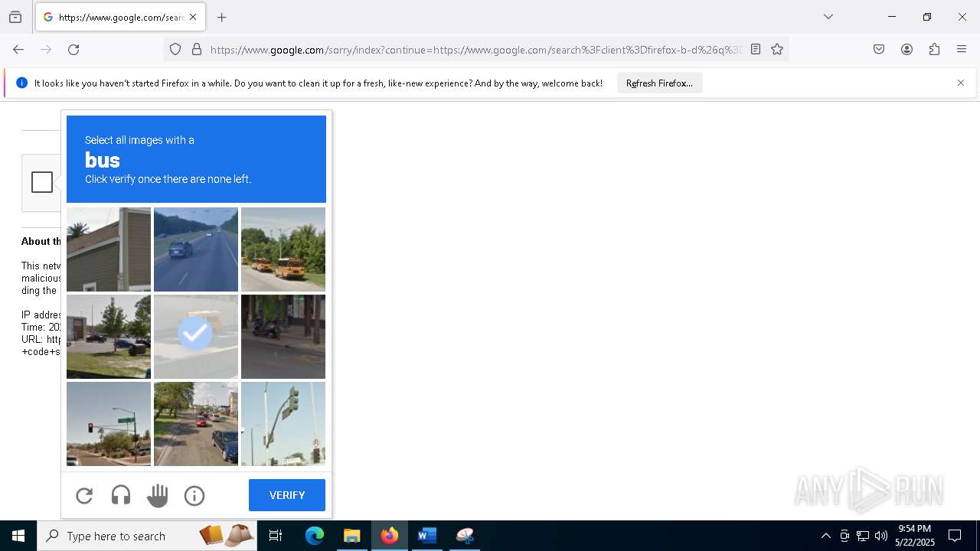Select the highway with car captcha tile
The height and width of the screenshot is (551, 980).
coord(196,249)
